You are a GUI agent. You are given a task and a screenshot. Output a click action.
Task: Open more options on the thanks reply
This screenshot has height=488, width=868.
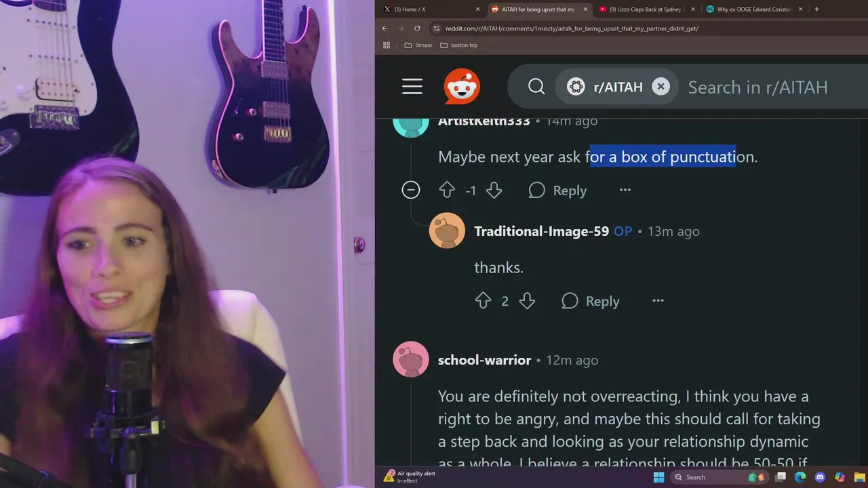click(x=658, y=300)
